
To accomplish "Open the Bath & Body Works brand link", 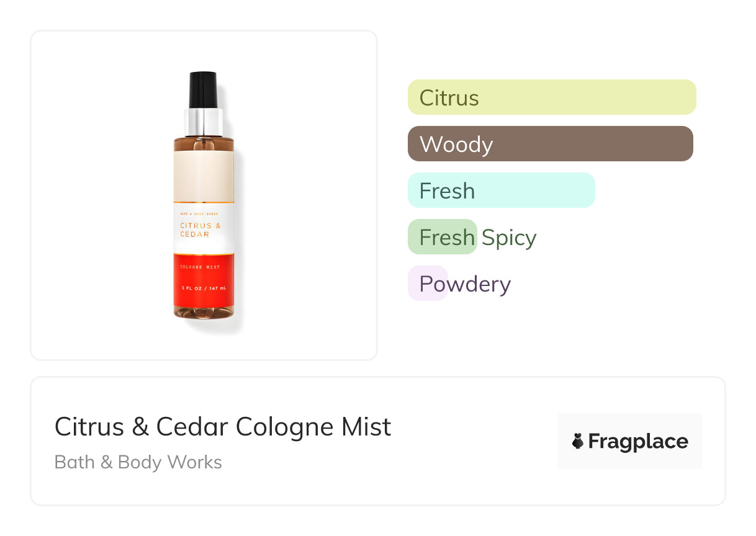I will [138, 462].
